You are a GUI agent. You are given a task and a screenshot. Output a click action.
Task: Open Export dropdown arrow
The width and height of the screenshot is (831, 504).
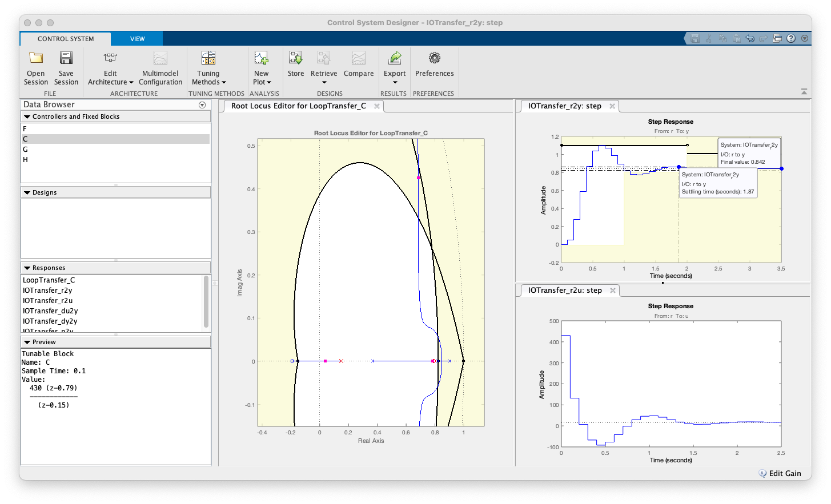[395, 83]
